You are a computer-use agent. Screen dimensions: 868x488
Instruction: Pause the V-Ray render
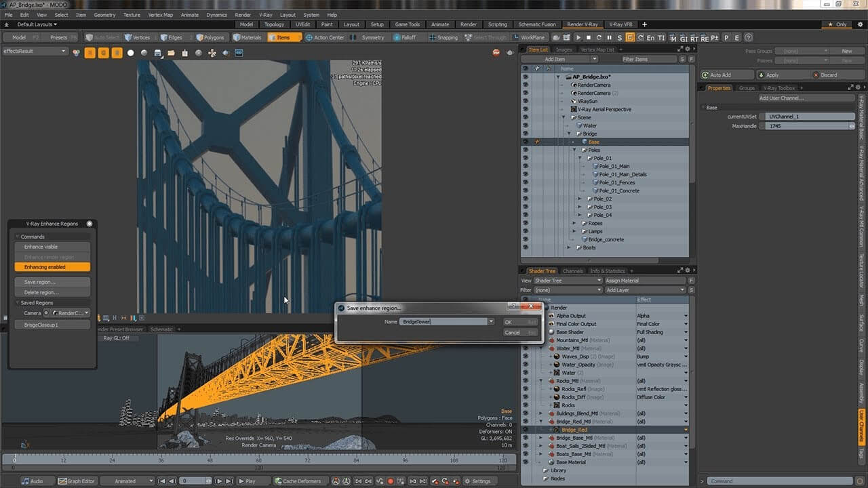(609, 38)
